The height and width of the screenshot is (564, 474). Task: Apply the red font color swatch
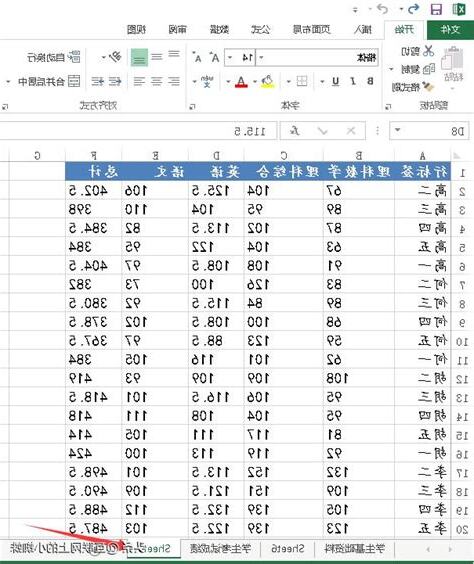(241, 82)
